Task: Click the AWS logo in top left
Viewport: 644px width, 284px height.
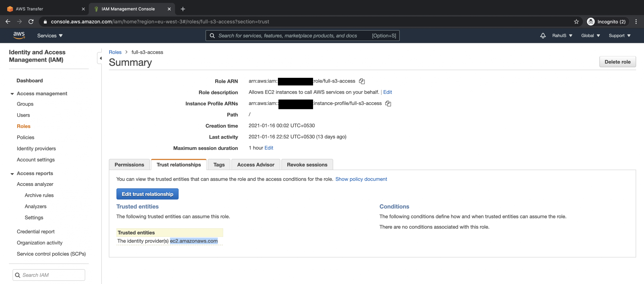Action: pyautogui.click(x=19, y=35)
